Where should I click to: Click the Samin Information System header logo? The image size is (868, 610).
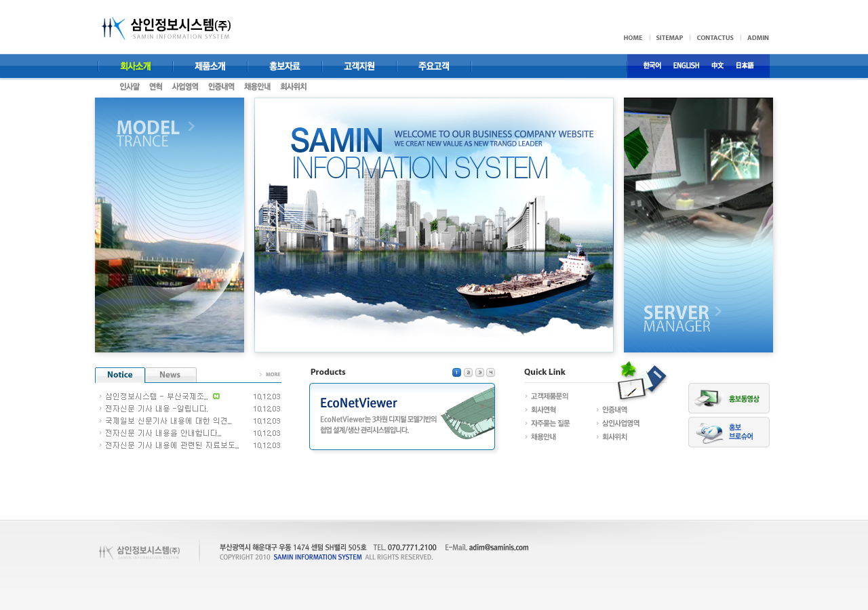click(166, 28)
